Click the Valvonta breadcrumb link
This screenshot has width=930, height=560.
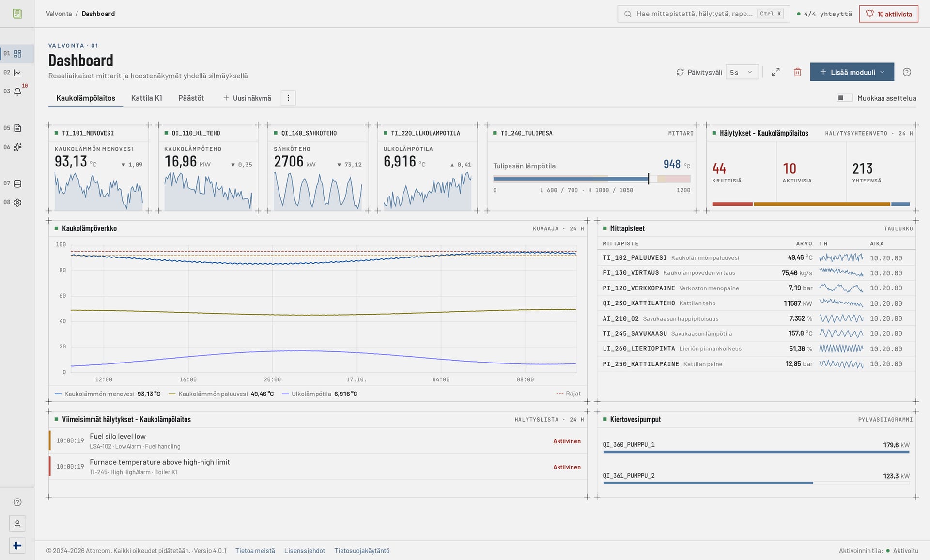[59, 14]
